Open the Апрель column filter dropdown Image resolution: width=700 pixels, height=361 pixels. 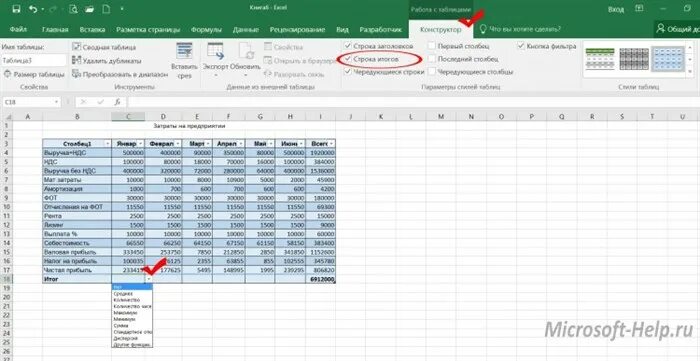[241, 144]
